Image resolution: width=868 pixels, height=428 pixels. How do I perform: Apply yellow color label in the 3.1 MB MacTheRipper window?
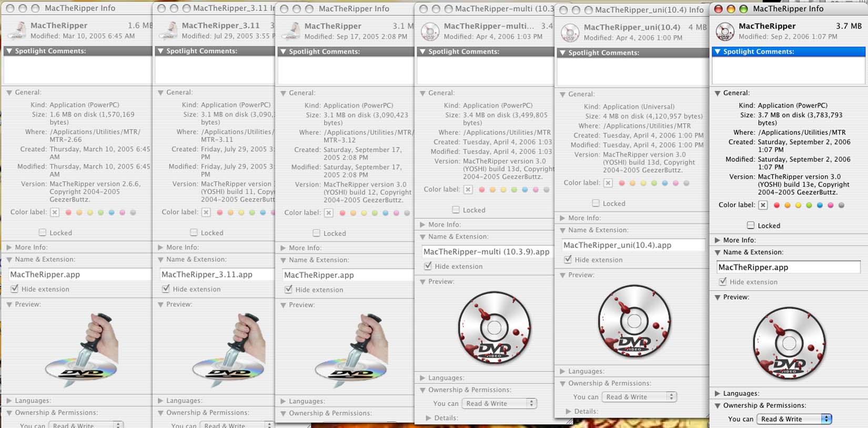pyautogui.click(x=364, y=213)
